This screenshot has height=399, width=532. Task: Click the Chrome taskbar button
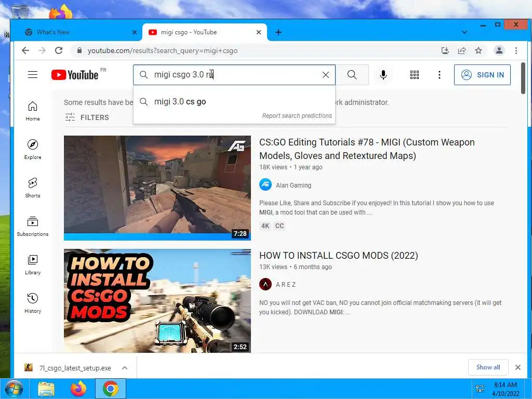pos(111,389)
